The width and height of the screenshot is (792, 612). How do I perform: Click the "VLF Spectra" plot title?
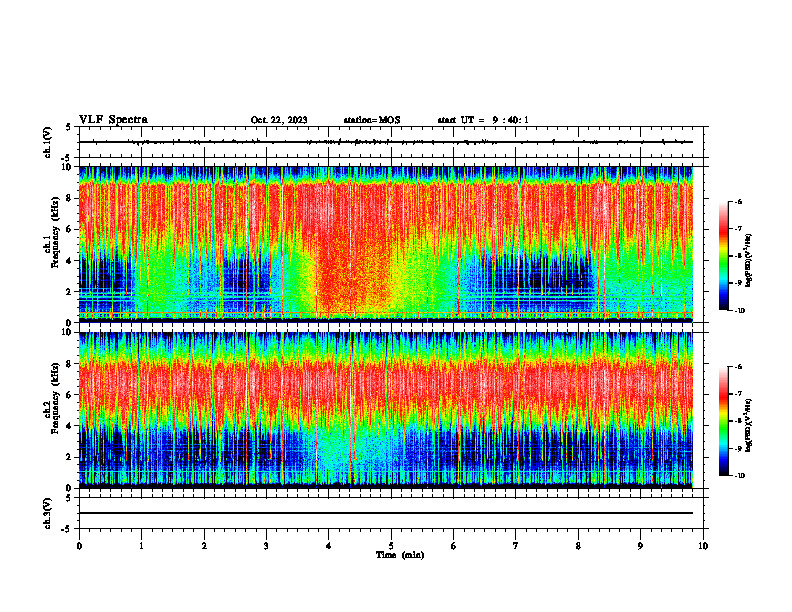pyautogui.click(x=113, y=120)
